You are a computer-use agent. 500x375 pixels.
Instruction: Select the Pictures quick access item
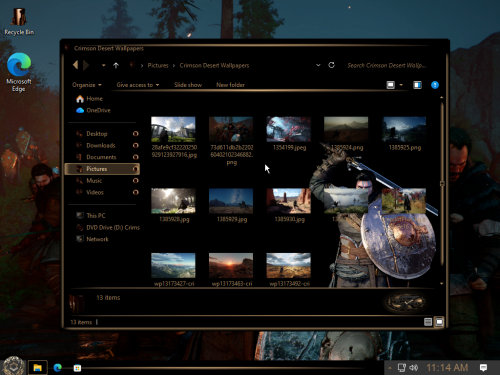(102, 169)
